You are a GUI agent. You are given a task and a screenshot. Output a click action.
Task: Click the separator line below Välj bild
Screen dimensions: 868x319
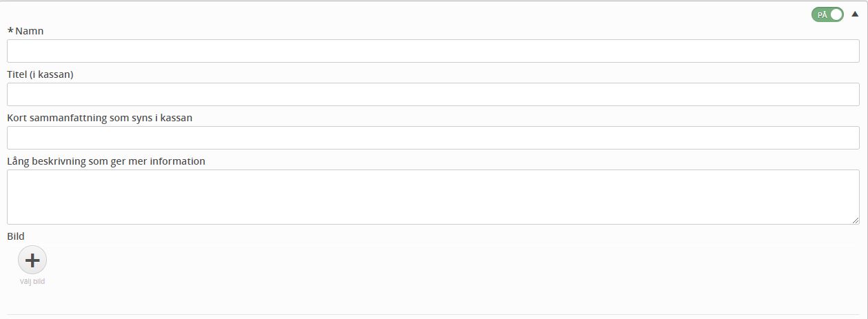(433, 314)
